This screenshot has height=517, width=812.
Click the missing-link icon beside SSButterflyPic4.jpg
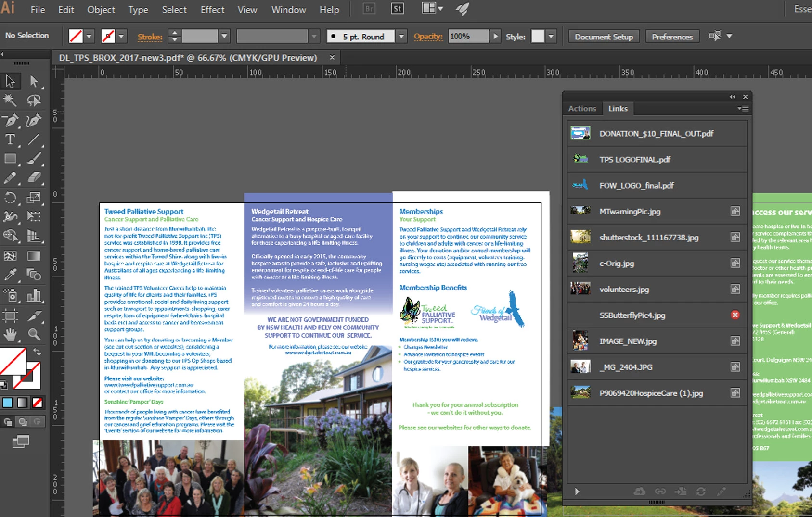735,315
